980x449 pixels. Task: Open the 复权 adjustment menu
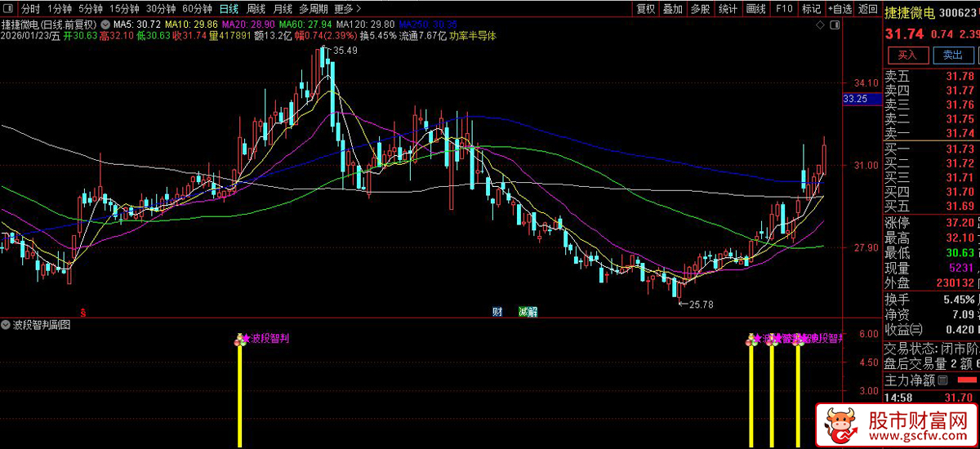coord(645,9)
